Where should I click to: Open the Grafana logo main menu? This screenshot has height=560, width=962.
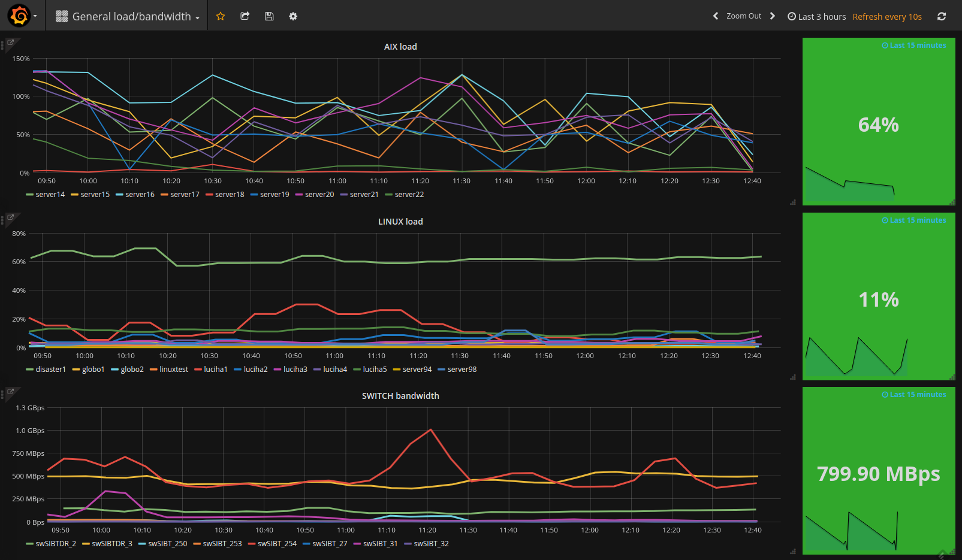20,16
